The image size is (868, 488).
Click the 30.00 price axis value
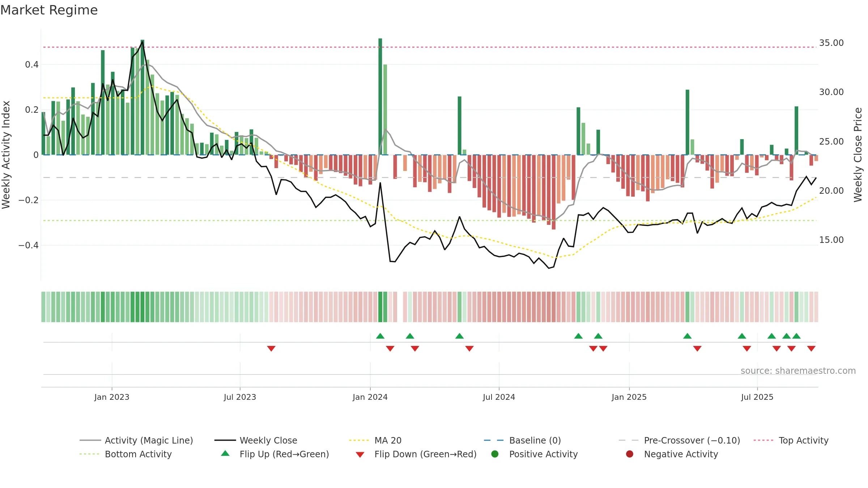point(831,92)
